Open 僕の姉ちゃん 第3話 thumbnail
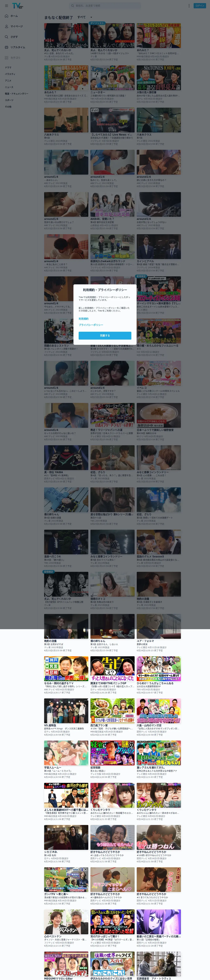The width and height of the screenshot is (210, 980). tap(112, 627)
